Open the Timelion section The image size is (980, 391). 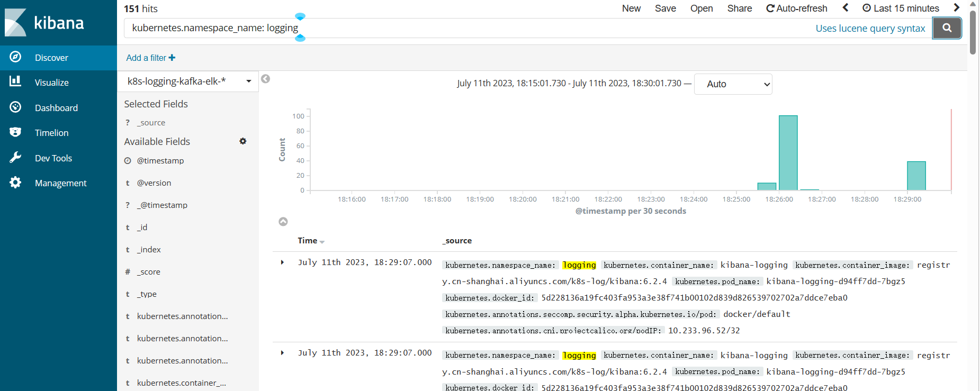tap(58, 133)
